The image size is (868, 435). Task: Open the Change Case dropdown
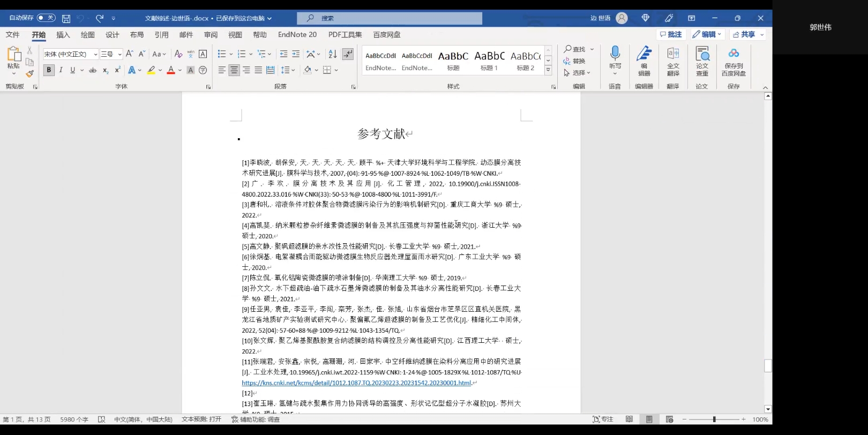coord(159,54)
